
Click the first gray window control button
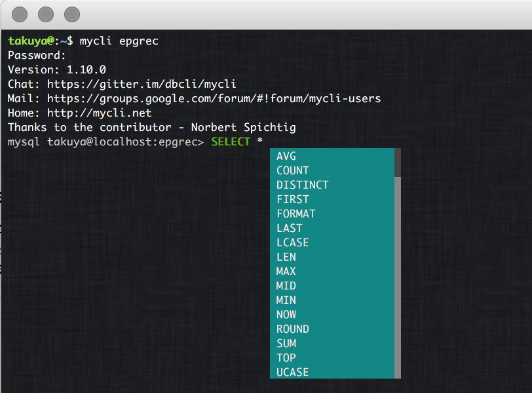tap(20, 14)
